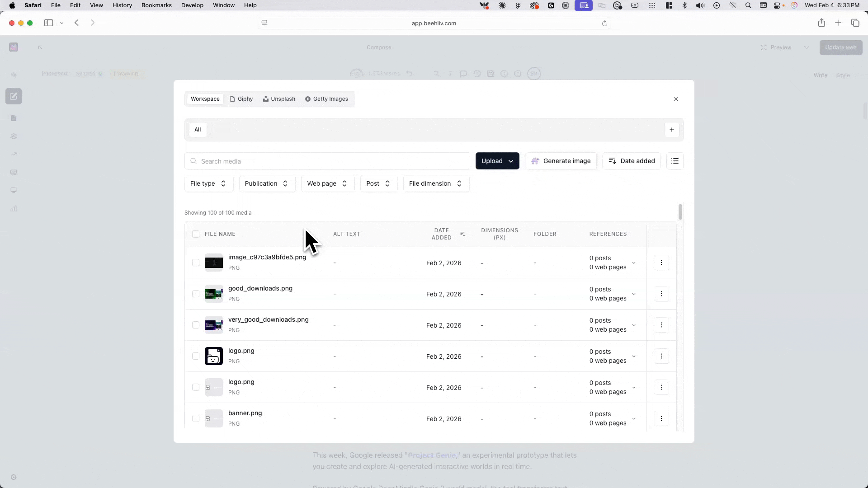Switch to the Getty Images tab
Image resolution: width=868 pixels, height=488 pixels.
[x=326, y=99]
